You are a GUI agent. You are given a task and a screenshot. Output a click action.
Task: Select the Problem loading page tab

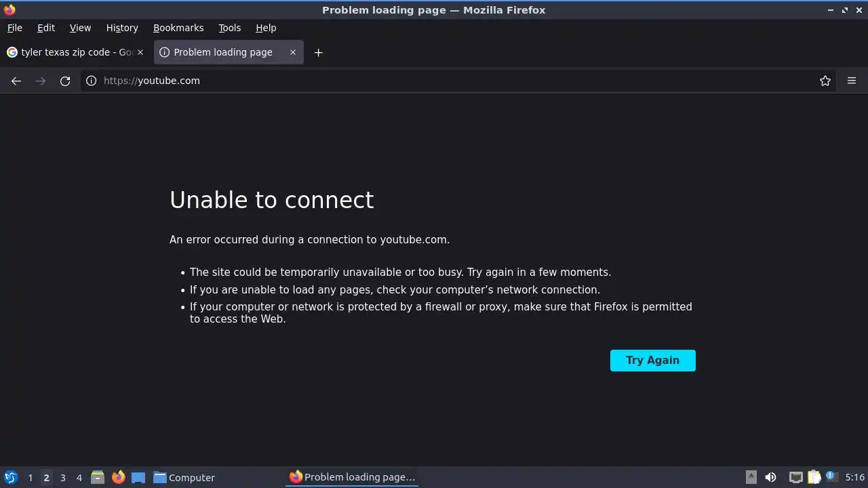(229, 52)
